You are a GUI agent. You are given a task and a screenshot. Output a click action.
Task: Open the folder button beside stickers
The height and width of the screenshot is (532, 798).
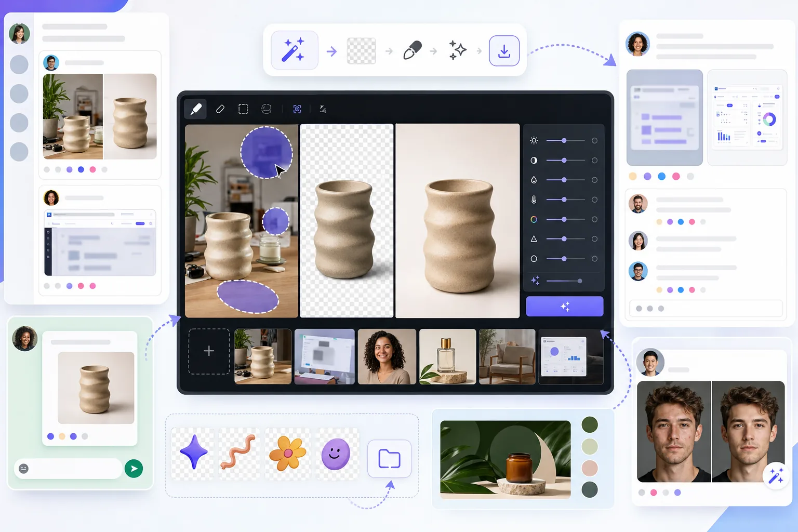389,459
